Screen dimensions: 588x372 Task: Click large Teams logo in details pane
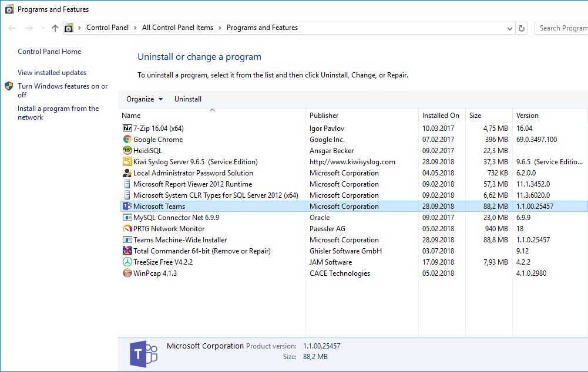pos(144,354)
